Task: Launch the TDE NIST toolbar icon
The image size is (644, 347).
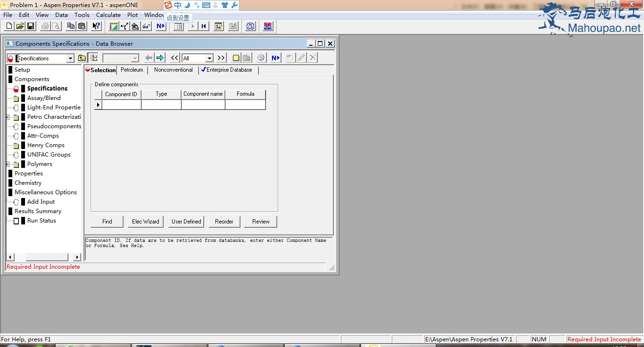Action: [x=268, y=26]
